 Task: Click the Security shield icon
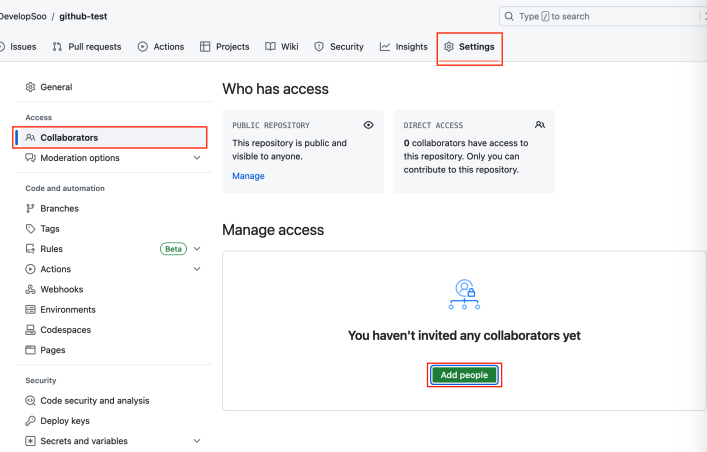[319, 46]
